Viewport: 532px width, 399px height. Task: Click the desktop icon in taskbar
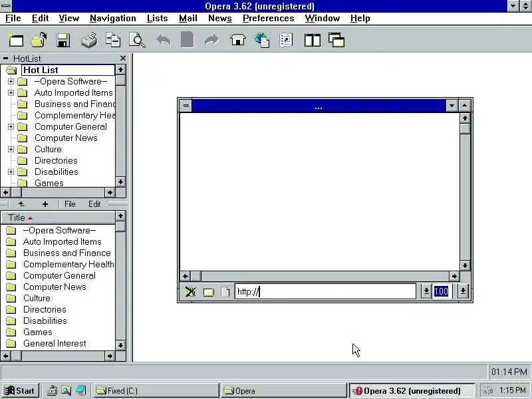81,390
